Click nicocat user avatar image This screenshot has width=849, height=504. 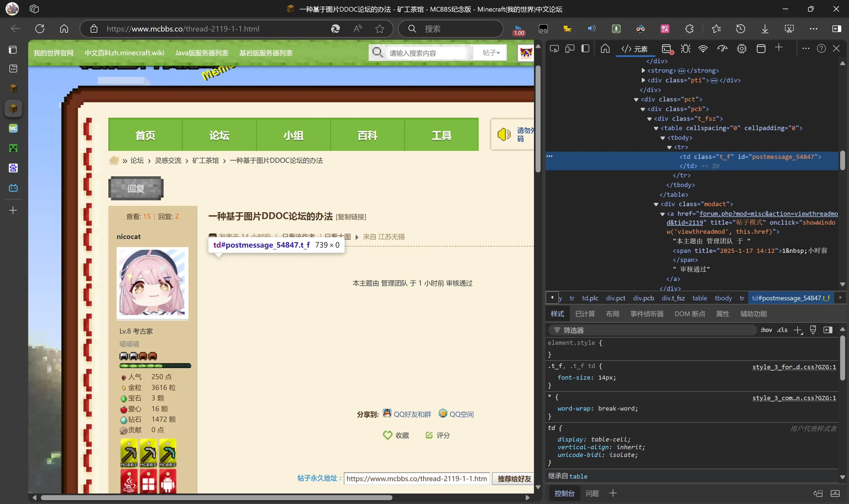153,283
